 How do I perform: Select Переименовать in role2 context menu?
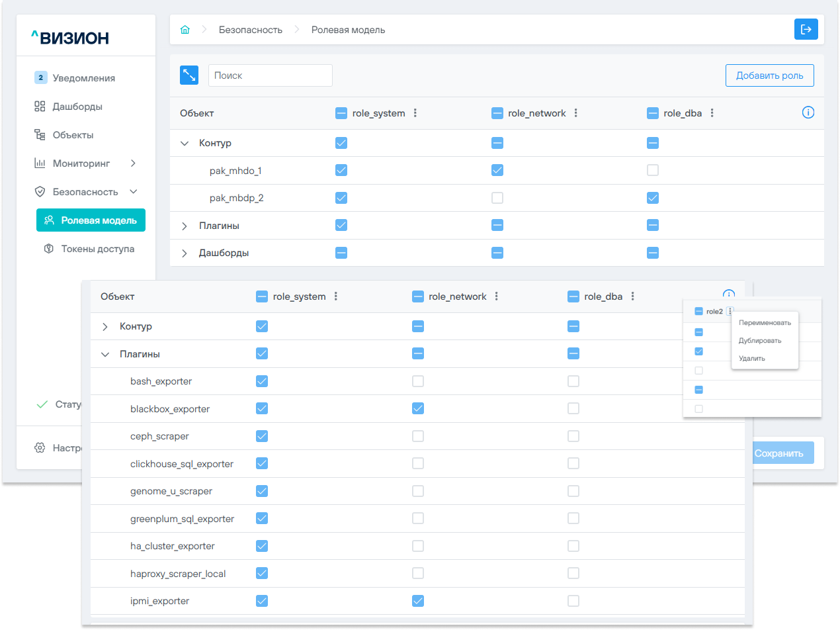765,323
